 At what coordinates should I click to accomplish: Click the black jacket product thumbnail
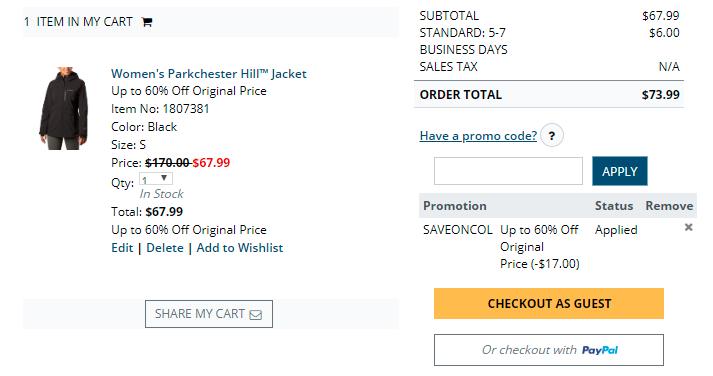pyautogui.click(x=64, y=108)
